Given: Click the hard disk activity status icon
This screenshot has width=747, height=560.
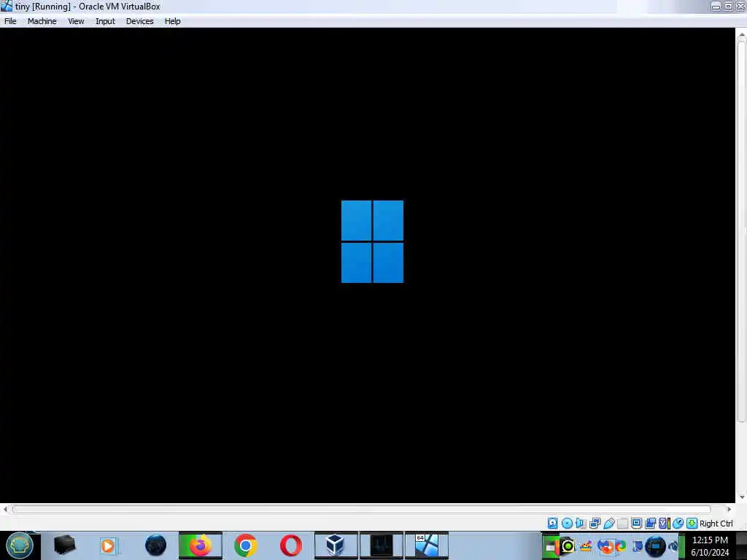Looking at the screenshot, I should (x=553, y=524).
